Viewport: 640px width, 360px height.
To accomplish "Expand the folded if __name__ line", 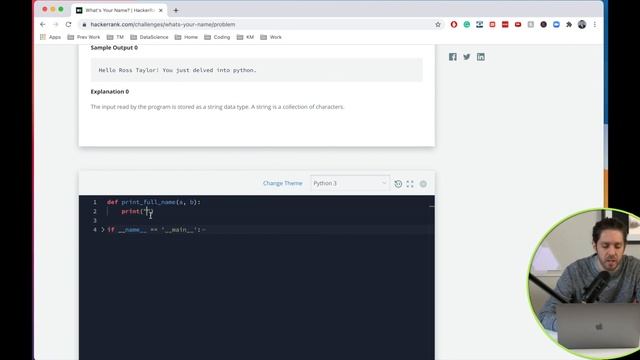I will [x=103, y=230].
